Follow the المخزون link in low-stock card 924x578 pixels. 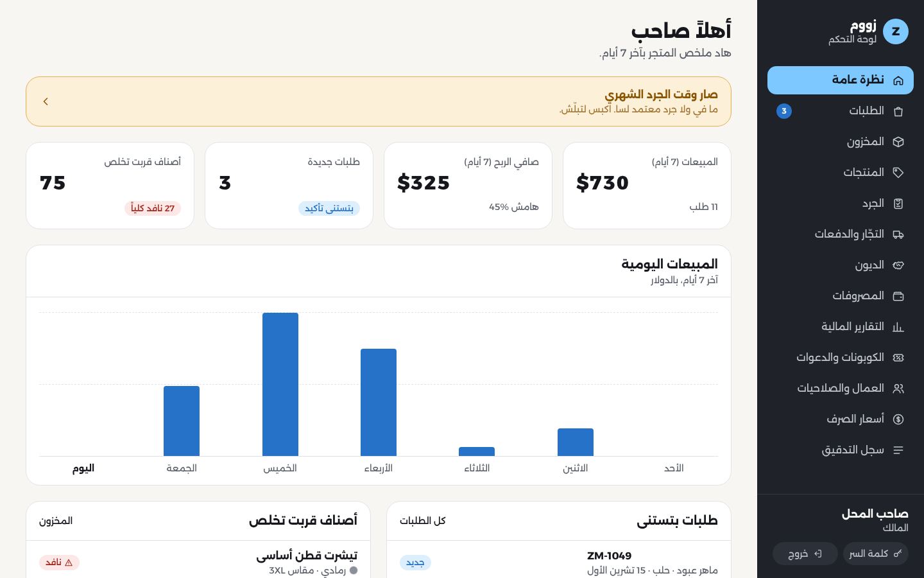(x=56, y=521)
